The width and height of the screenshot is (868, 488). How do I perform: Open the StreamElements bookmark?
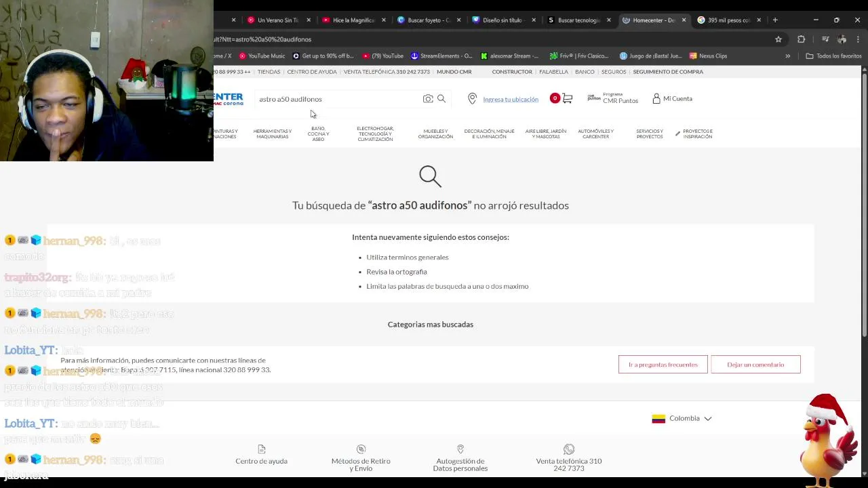coord(441,56)
